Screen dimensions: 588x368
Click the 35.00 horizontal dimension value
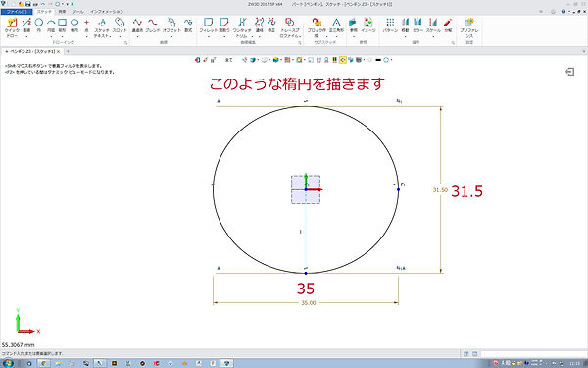(309, 303)
